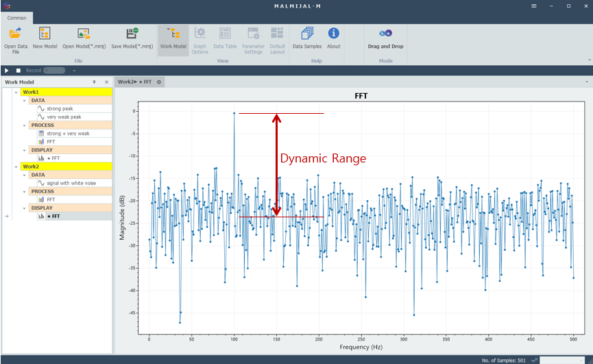The image size is (593, 364).
Task: Collapse the Work2 node
Action: click(x=16, y=167)
